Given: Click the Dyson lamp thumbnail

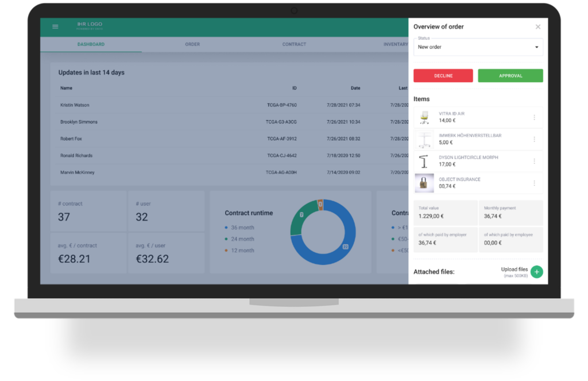Looking at the screenshot, I should [424, 161].
